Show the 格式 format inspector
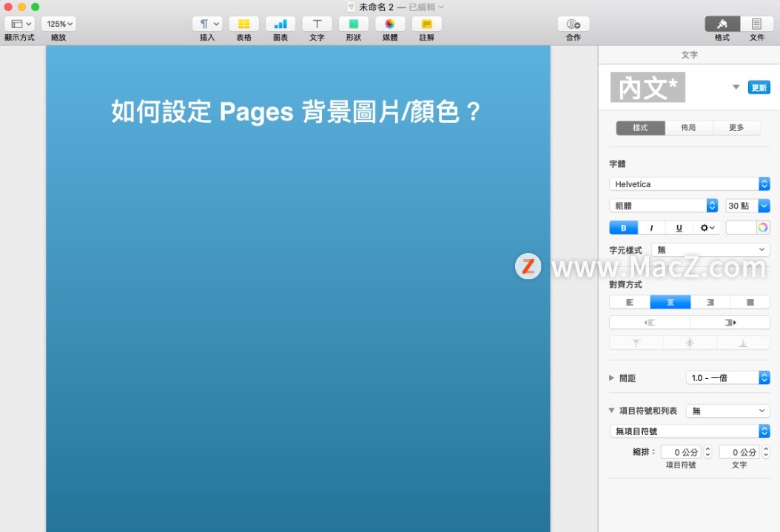The height and width of the screenshot is (532, 780). pos(722,24)
